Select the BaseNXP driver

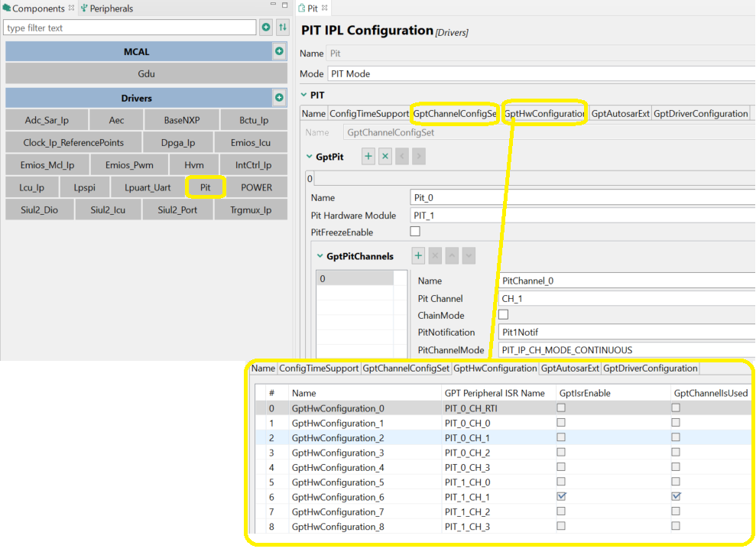point(182,120)
